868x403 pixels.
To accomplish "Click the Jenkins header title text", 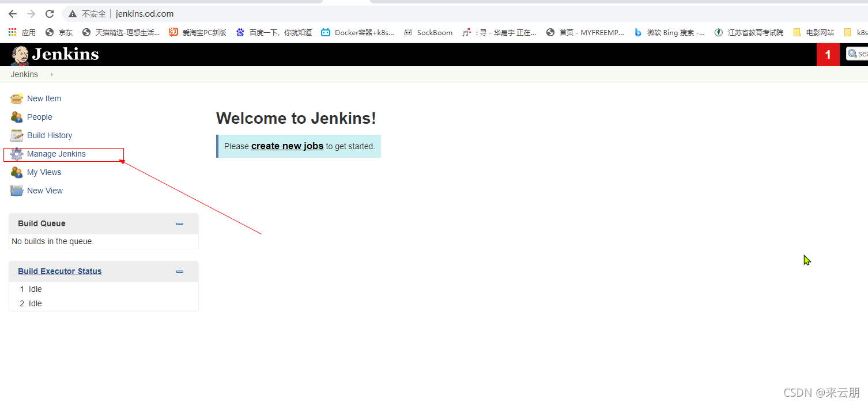I will pos(65,55).
